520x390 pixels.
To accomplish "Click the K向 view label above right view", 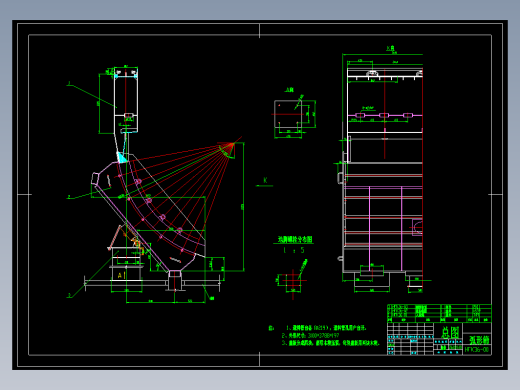I will [390, 48].
